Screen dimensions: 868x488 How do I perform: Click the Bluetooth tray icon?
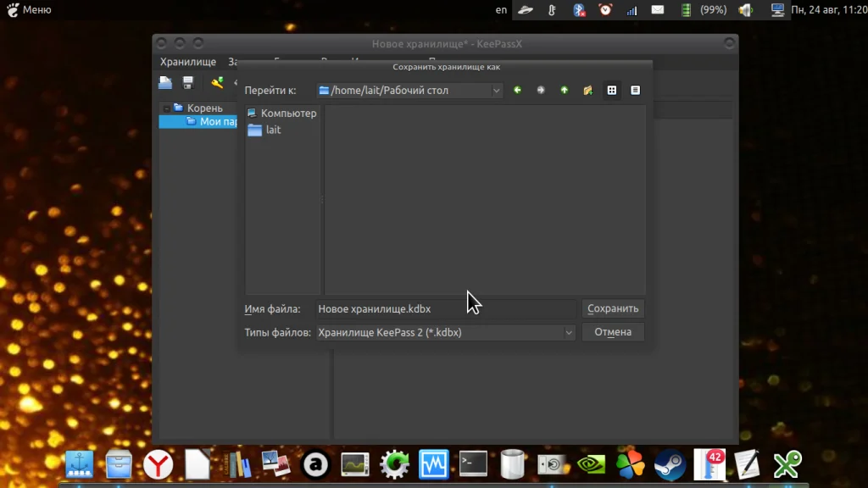coord(578,9)
